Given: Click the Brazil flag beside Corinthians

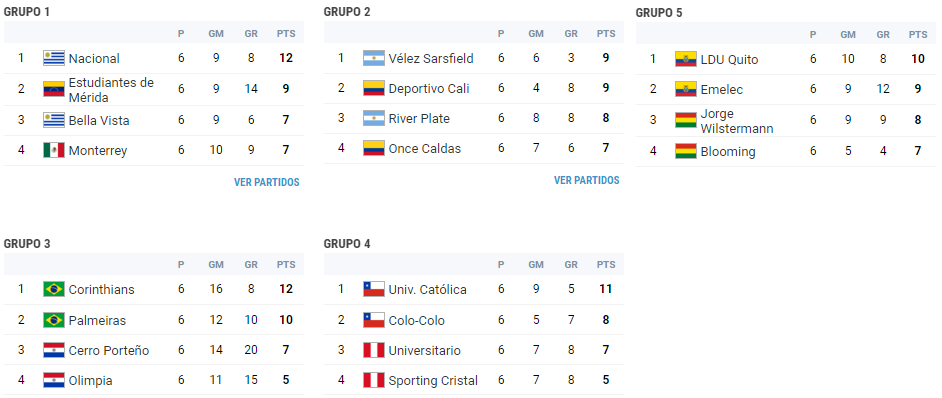Looking at the screenshot, I should tap(54, 289).
